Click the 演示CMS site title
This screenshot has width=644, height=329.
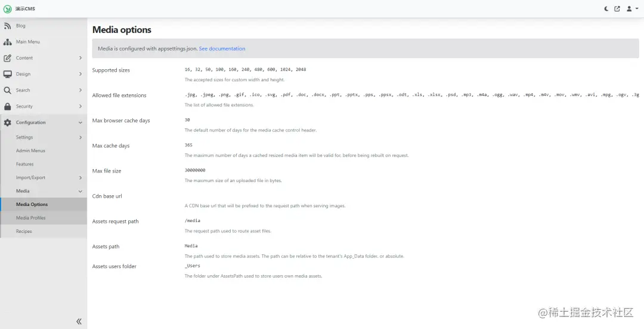(x=25, y=8)
